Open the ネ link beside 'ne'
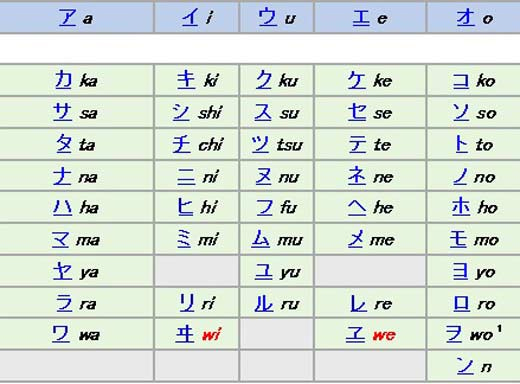The width and height of the screenshot is (520, 384). click(357, 176)
